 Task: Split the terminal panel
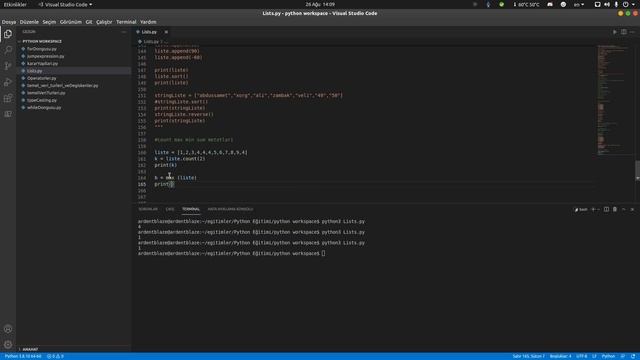click(606, 209)
